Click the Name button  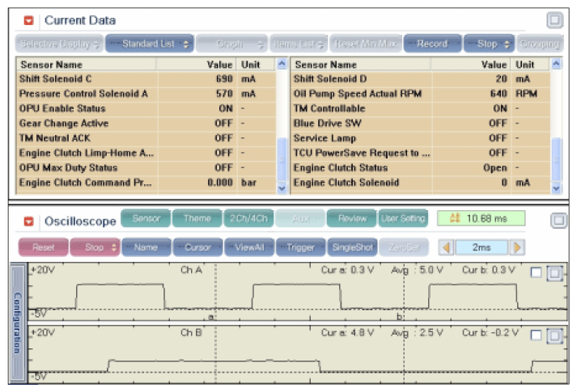point(146,247)
